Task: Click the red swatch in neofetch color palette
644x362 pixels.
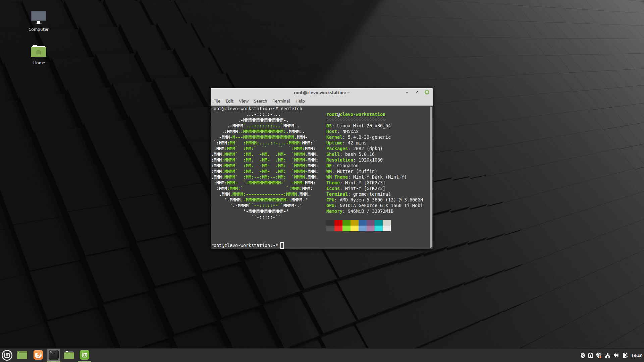Action: pyautogui.click(x=338, y=223)
